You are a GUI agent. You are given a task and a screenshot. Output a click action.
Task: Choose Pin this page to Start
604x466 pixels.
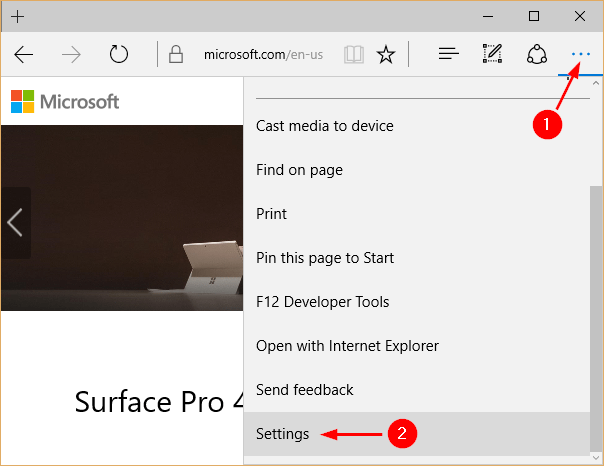point(325,258)
